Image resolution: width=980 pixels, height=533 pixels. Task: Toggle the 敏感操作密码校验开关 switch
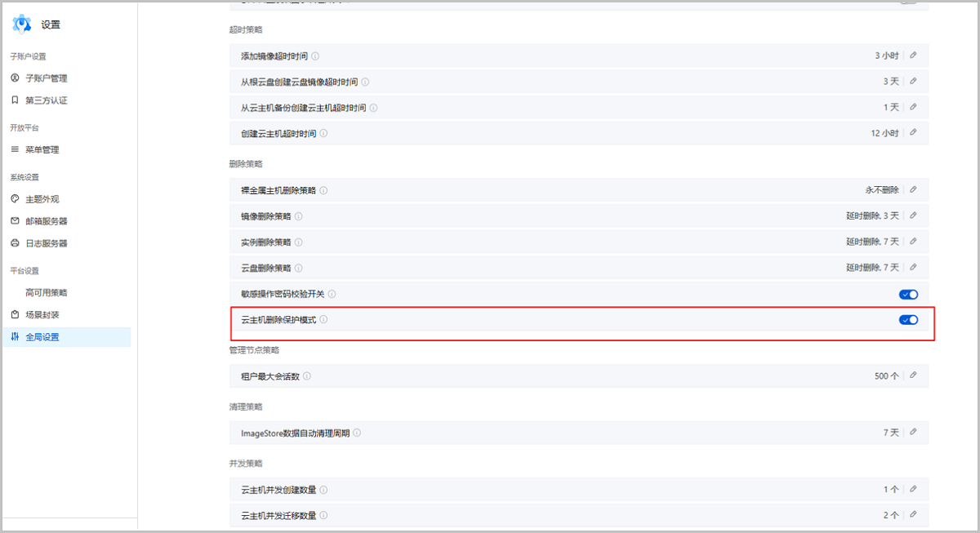[908, 294]
